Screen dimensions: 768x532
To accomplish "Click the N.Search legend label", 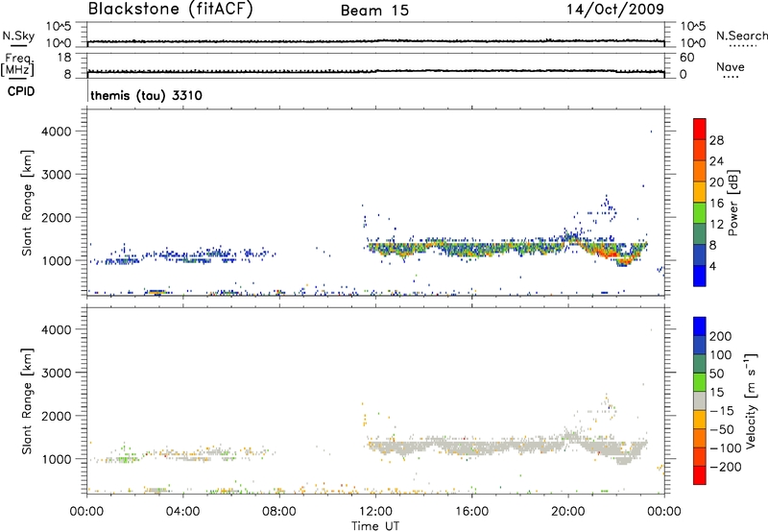I will tap(741, 36).
